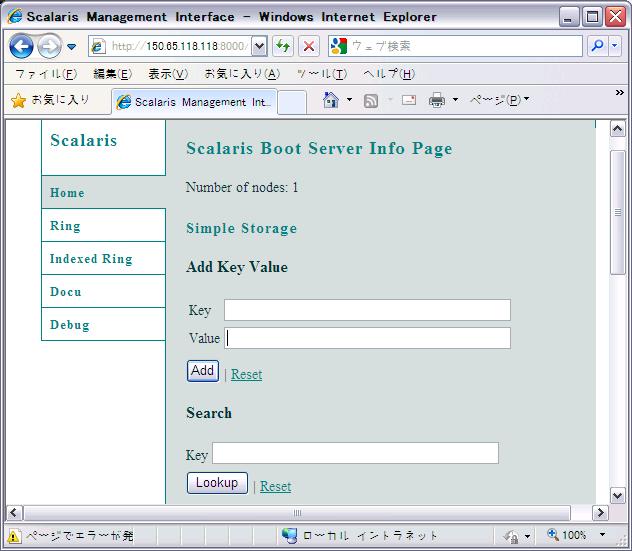Open the ページ(P) toolbar dropdown
632x551 pixels.
pyautogui.click(x=500, y=100)
